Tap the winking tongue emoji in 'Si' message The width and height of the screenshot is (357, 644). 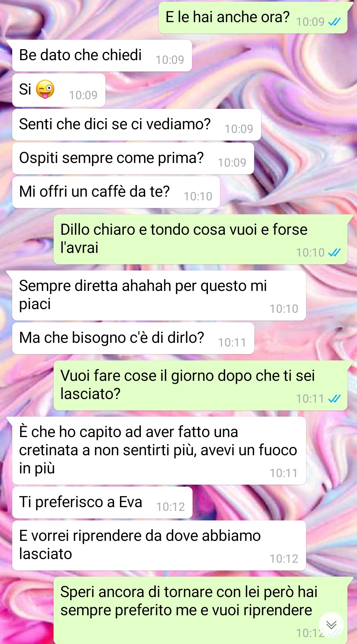click(x=45, y=89)
